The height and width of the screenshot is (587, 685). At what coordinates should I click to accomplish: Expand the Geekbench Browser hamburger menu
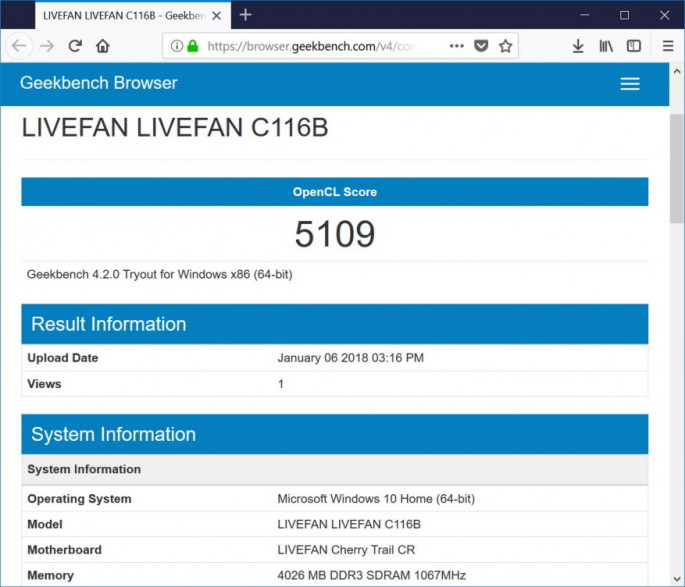(630, 83)
